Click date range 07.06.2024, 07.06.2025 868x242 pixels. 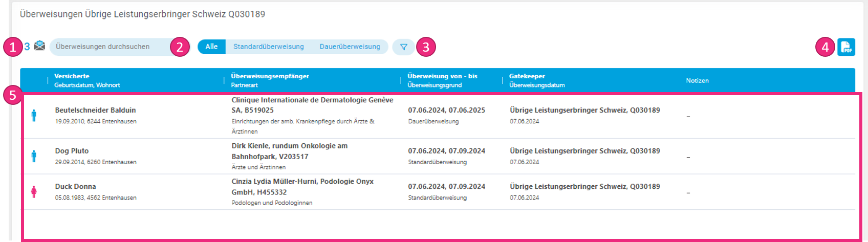coord(446,110)
